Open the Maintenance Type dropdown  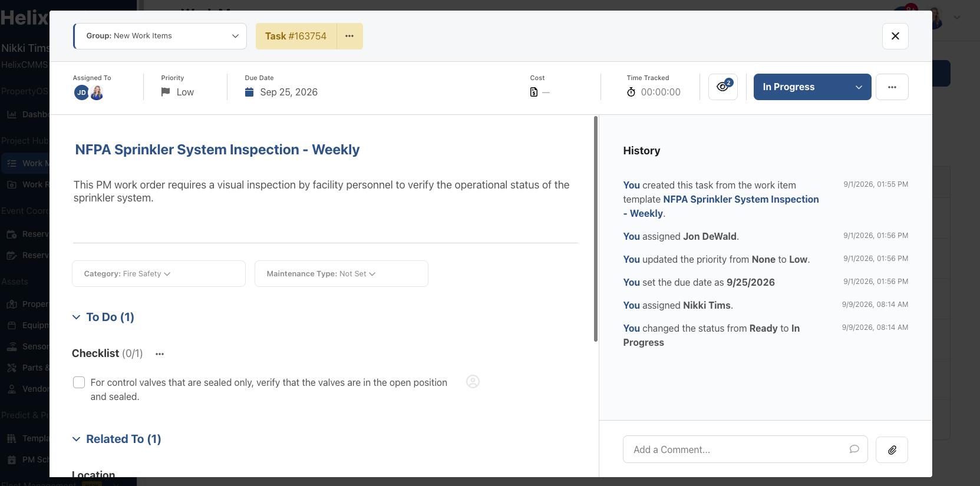click(x=341, y=274)
